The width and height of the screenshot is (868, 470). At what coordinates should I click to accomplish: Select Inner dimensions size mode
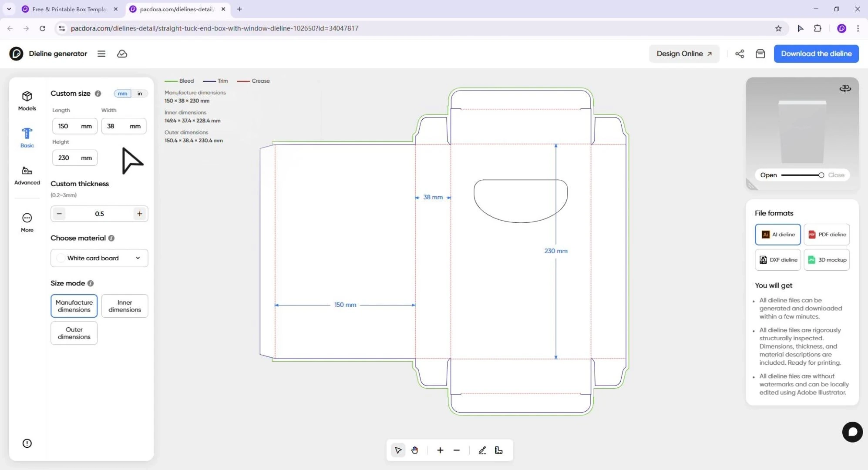[124, 306]
